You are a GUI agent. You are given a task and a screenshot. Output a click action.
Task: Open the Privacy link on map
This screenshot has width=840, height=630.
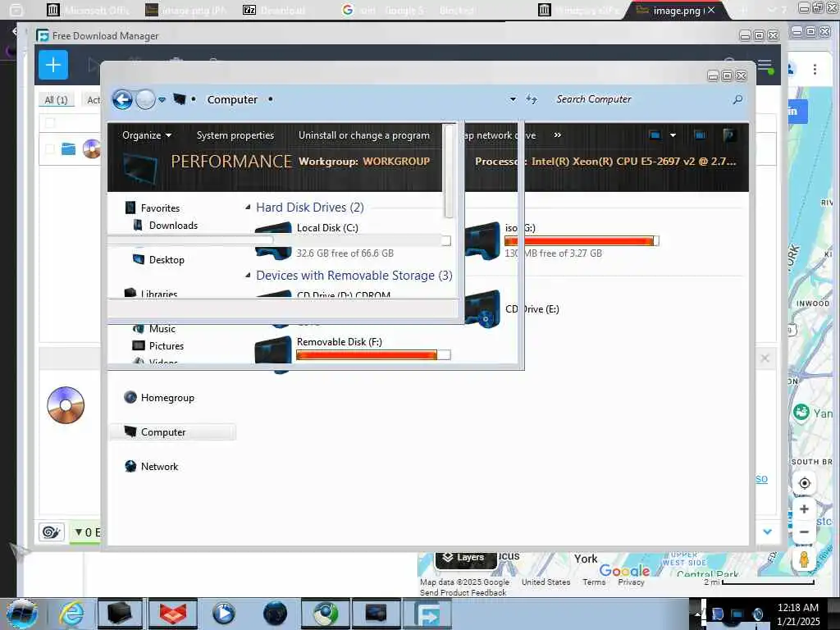click(x=631, y=582)
